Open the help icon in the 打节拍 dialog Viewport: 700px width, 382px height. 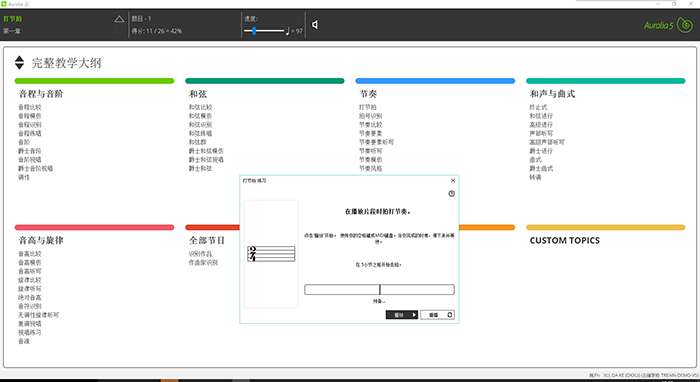451,194
